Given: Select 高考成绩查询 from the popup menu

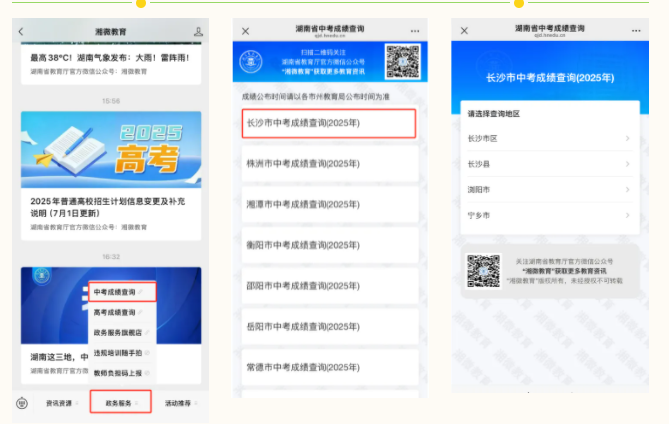Looking at the screenshot, I should [117, 312].
